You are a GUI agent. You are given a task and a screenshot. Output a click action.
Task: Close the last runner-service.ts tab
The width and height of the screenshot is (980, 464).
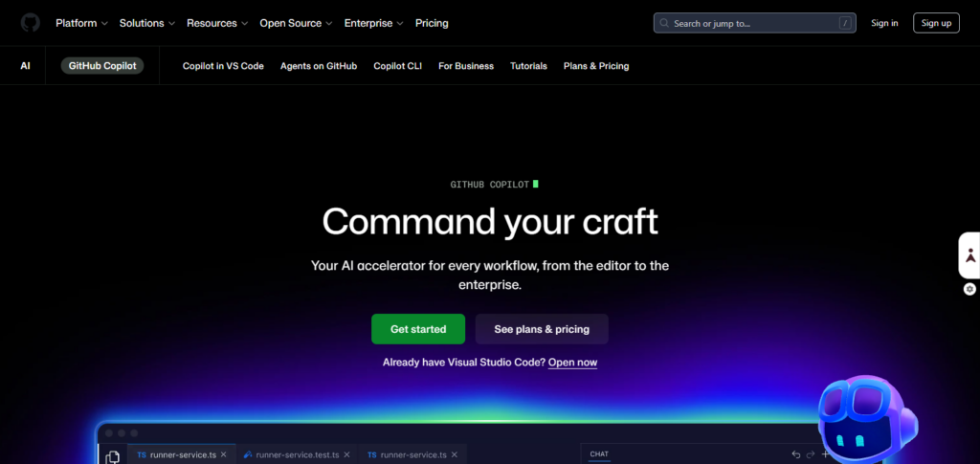click(455, 454)
